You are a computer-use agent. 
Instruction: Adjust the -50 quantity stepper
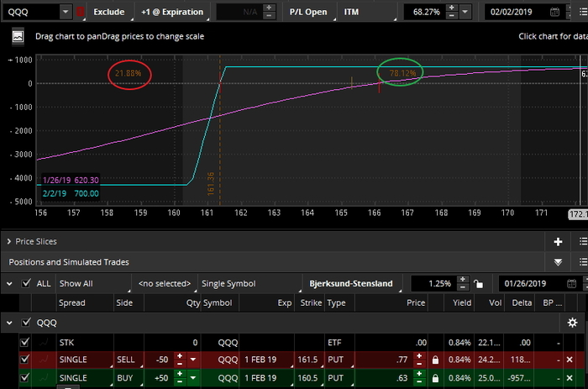pos(180,360)
